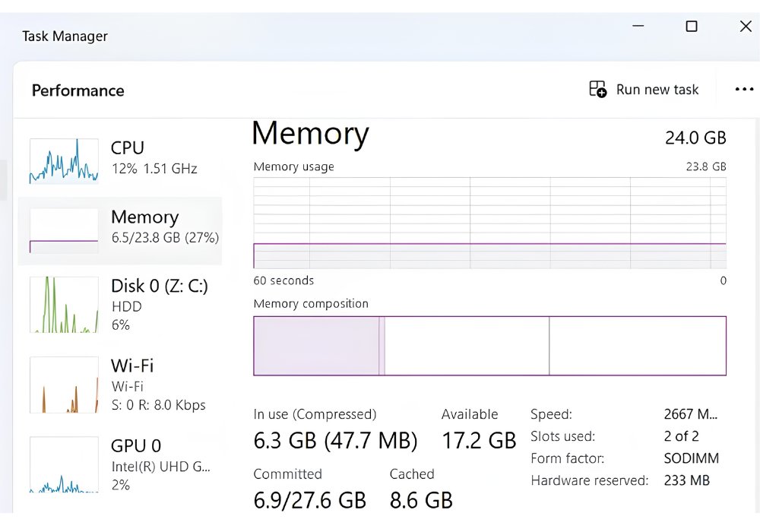Select the GPU 0 usage graph thumbnail
The image size is (760, 532).
coord(64,464)
